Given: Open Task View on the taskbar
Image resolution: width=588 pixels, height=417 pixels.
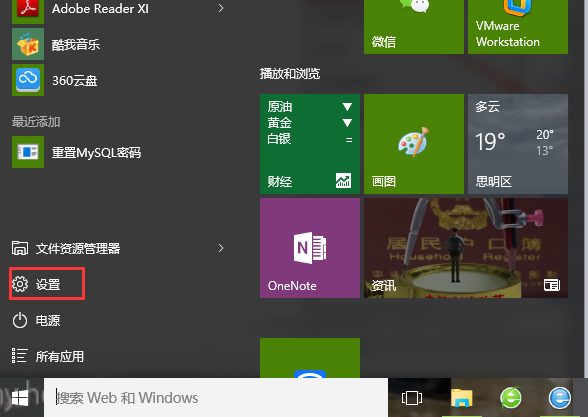Looking at the screenshot, I should tap(412, 398).
